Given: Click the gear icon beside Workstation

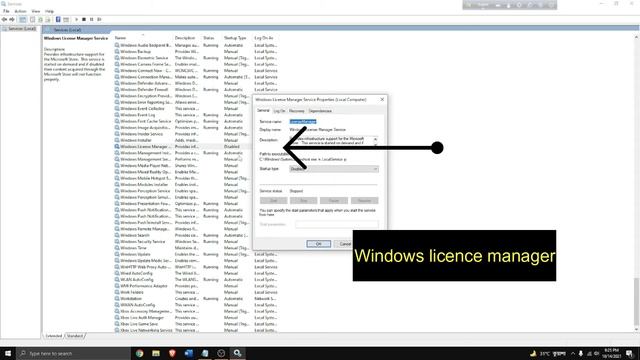Looking at the screenshot, I should pyautogui.click(x=117, y=298).
